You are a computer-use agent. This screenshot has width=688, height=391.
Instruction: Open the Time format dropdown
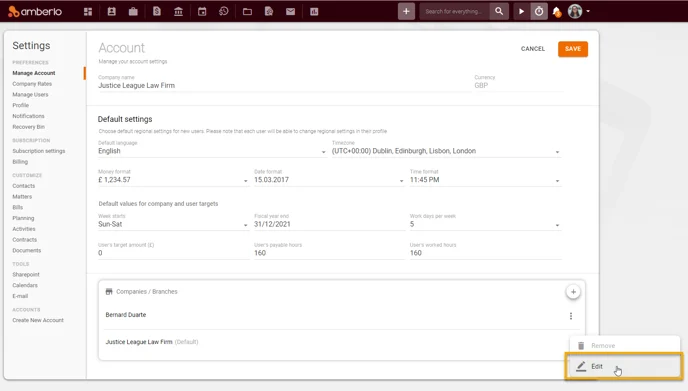(x=485, y=180)
